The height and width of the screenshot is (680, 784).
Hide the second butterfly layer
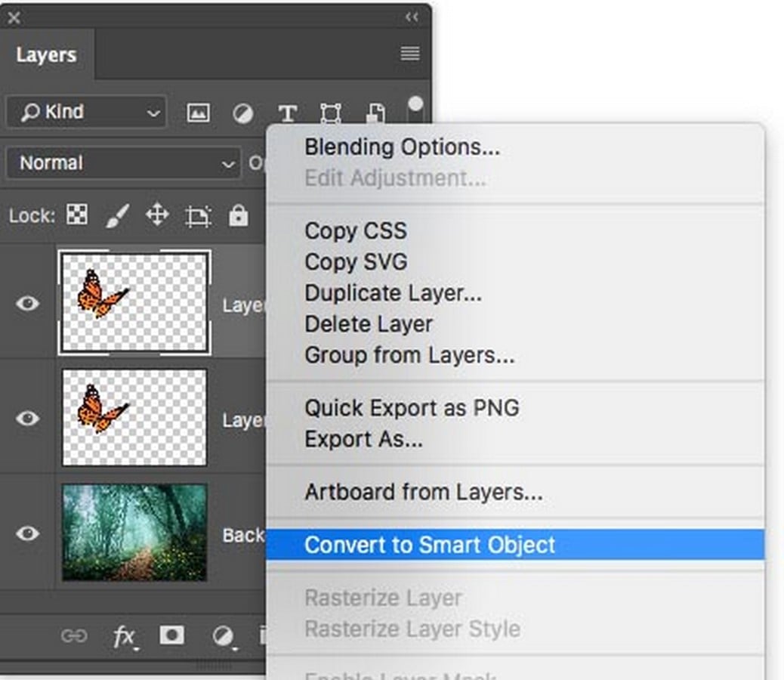coord(27,418)
